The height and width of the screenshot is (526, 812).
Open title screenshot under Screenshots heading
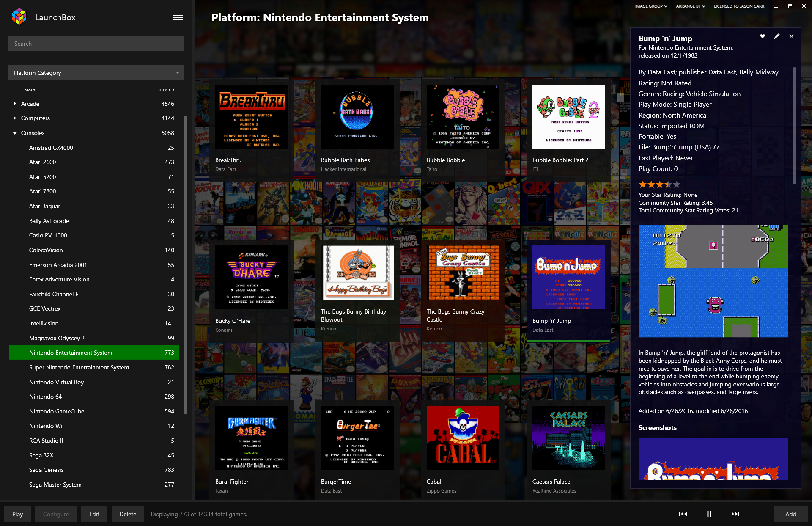click(x=713, y=459)
